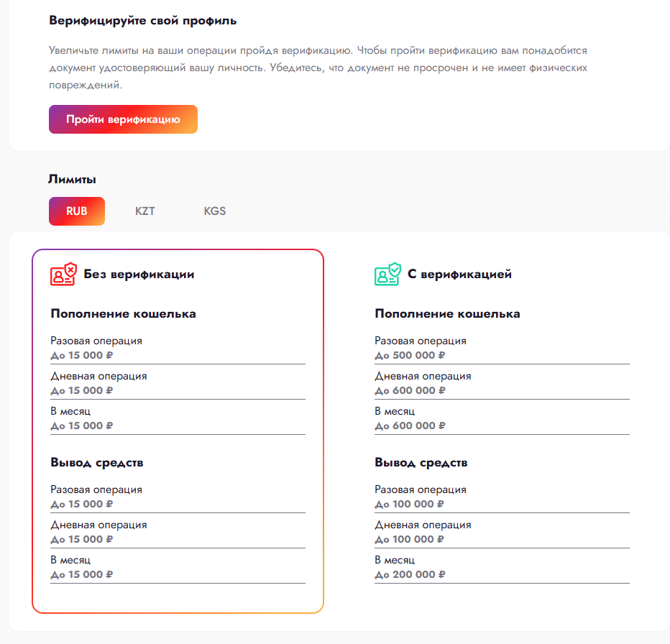Click Вывод средств heading in verified card
This screenshot has width=670, height=644.
coord(421,462)
